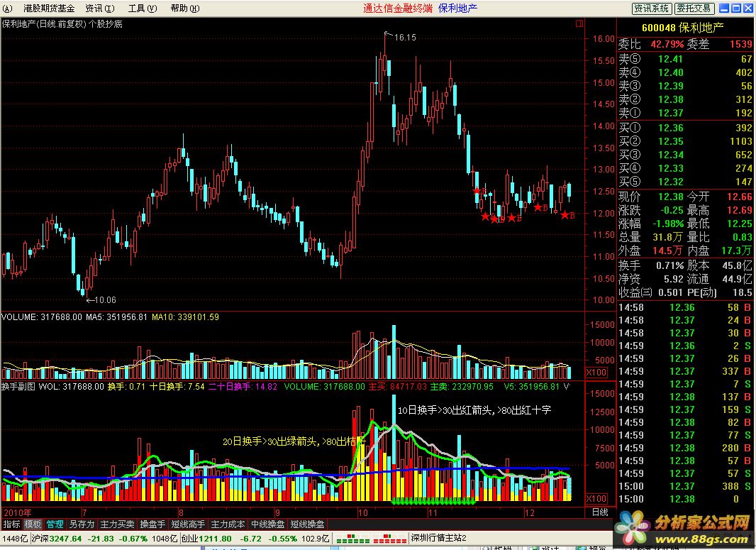Click the 16.15 high price marker
This screenshot has width=756, height=550.
click(x=404, y=37)
